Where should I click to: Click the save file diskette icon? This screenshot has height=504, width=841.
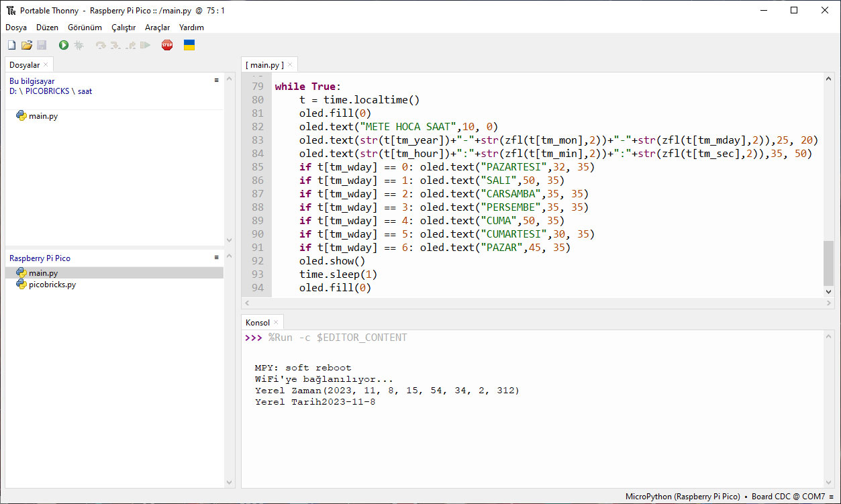(x=42, y=45)
